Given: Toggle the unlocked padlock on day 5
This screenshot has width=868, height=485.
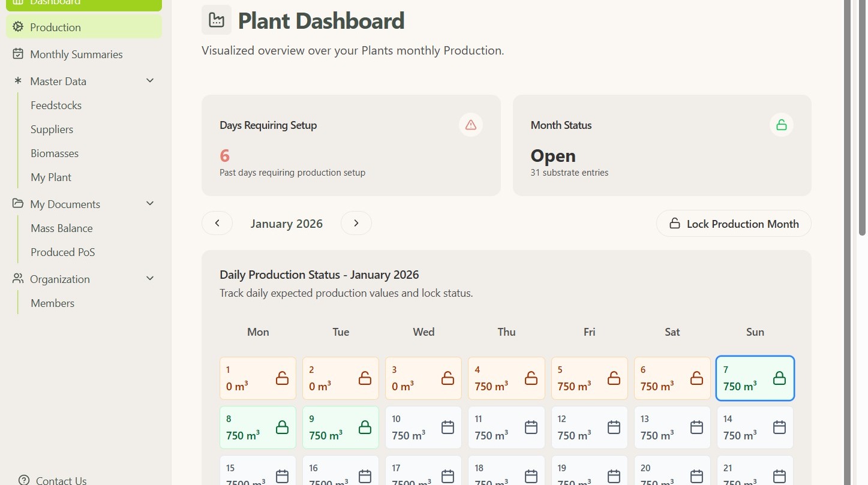Looking at the screenshot, I should tap(613, 378).
